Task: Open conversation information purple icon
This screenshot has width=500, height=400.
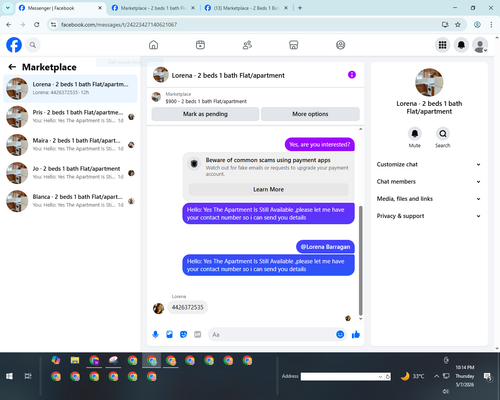Action: [x=352, y=75]
